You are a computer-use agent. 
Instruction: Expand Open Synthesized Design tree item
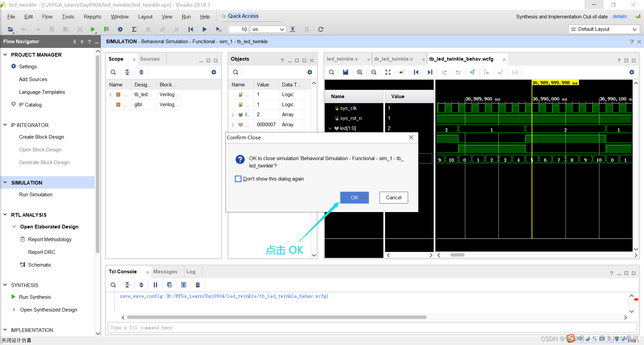[x=14, y=310]
